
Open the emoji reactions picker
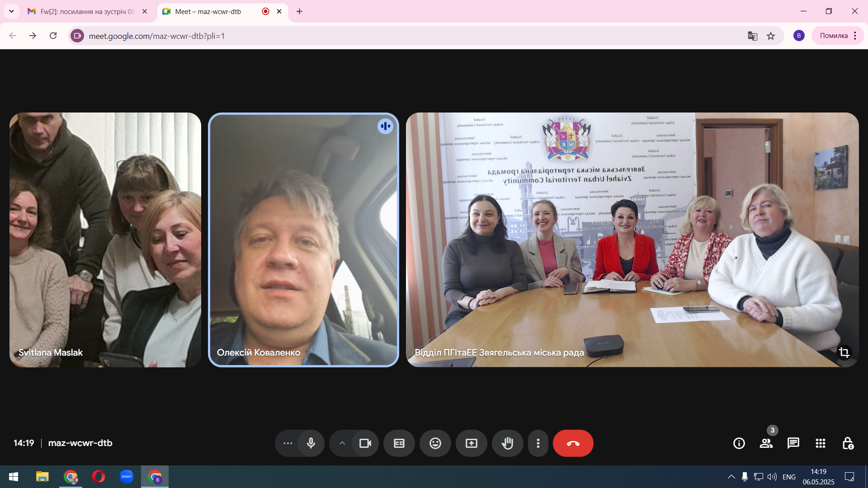click(435, 443)
